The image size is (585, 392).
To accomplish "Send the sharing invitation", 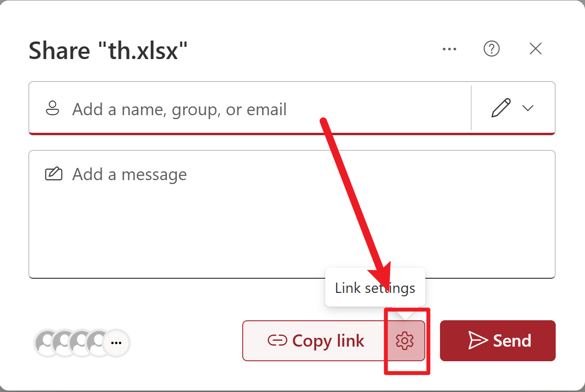I will [x=498, y=341].
